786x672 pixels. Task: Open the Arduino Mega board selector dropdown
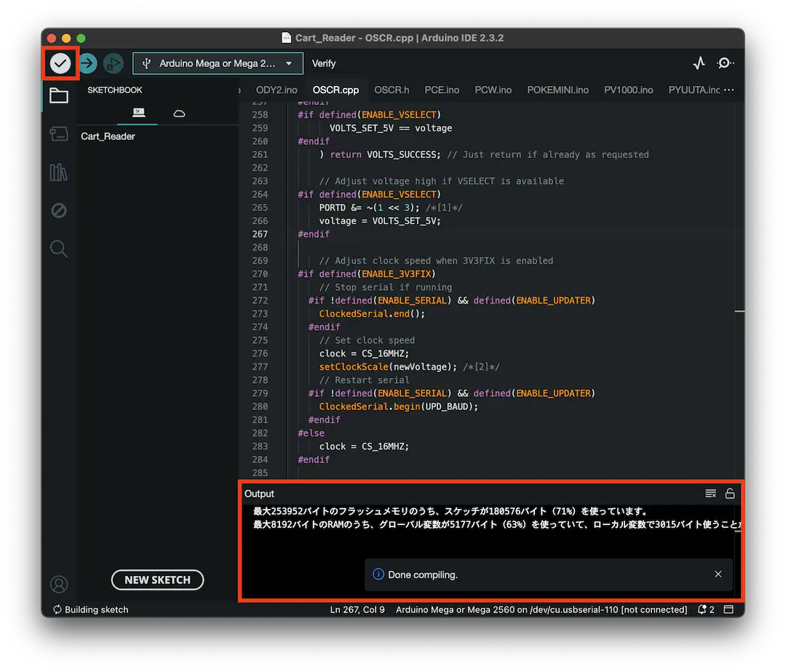pyautogui.click(x=218, y=63)
